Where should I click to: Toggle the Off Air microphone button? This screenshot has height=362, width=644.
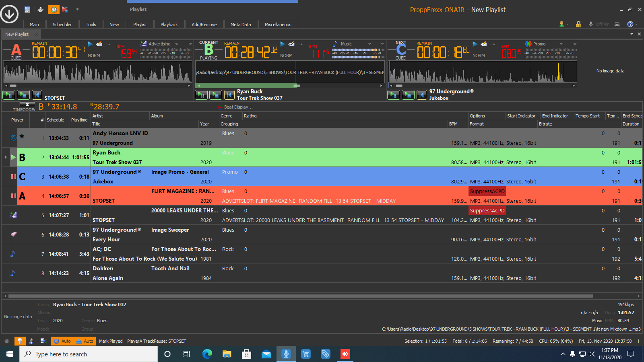click(591, 24)
